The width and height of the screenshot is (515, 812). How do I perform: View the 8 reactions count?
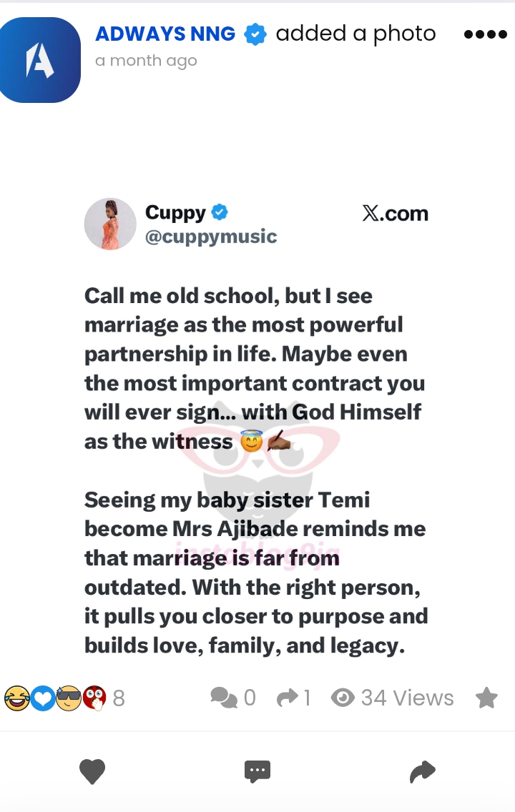[x=119, y=698]
